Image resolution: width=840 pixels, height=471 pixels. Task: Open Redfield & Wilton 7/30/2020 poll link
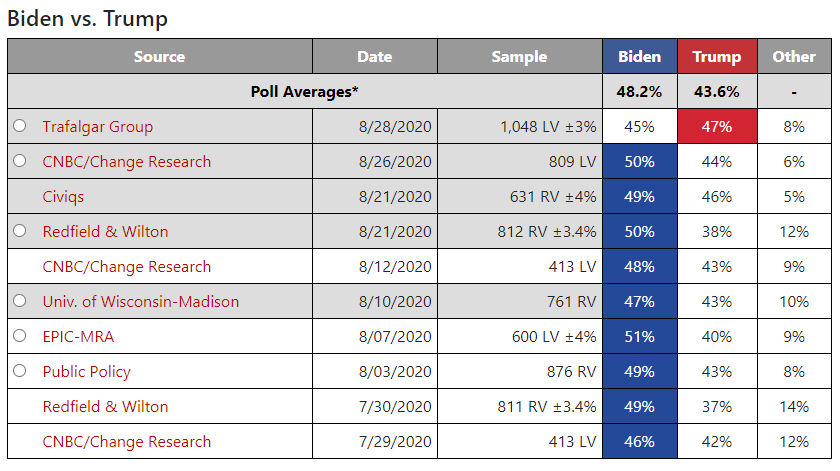[x=106, y=407]
